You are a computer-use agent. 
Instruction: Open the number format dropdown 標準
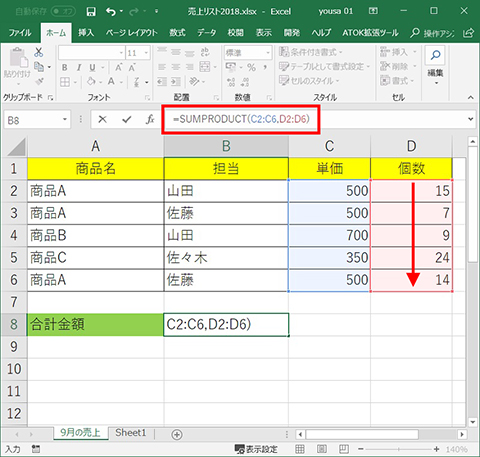[x=268, y=53]
